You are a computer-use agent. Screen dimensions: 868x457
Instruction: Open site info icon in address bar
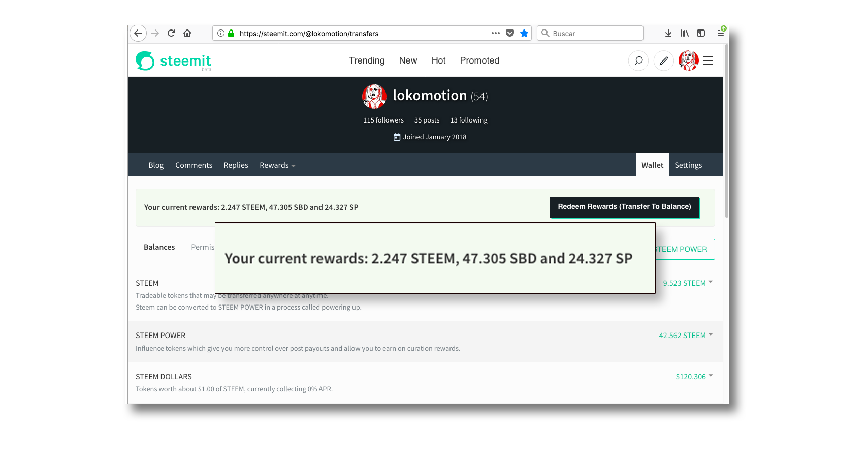point(220,33)
